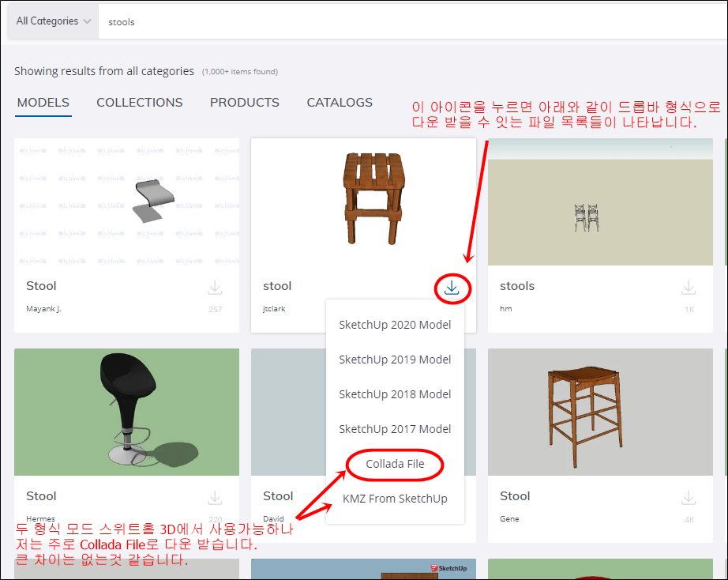
Task: Open the wooden stool thumbnail by jtclark
Action: point(363,201)
